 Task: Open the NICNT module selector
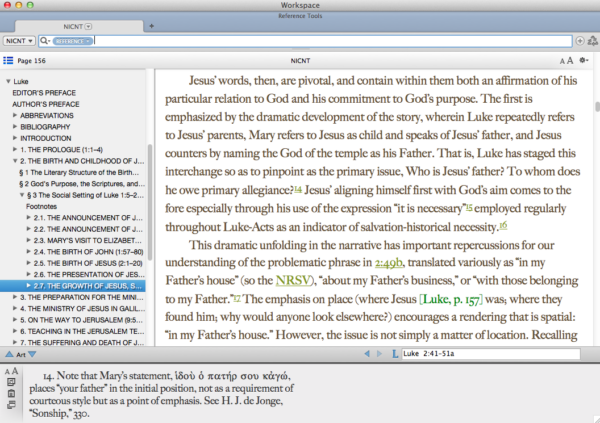[x=19, y=41]
